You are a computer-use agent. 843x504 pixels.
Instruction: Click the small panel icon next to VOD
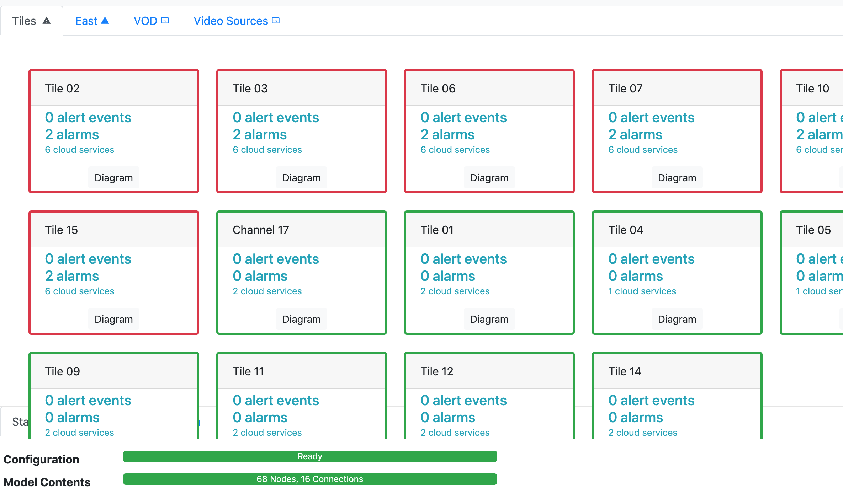tap(164, 21)
